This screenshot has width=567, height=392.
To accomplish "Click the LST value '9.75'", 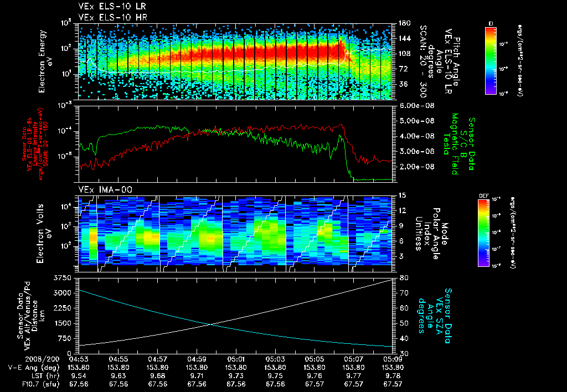I will tap(275, 376).
